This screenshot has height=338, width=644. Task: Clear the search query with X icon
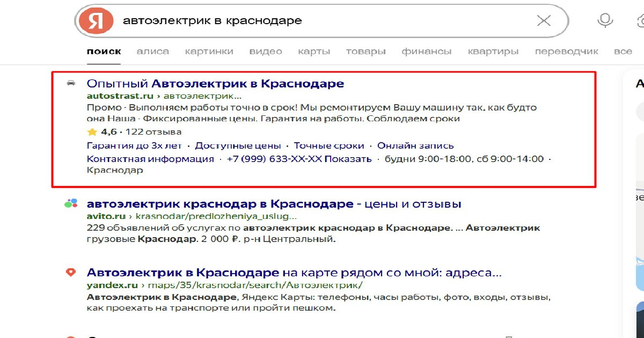coord(544,21)
